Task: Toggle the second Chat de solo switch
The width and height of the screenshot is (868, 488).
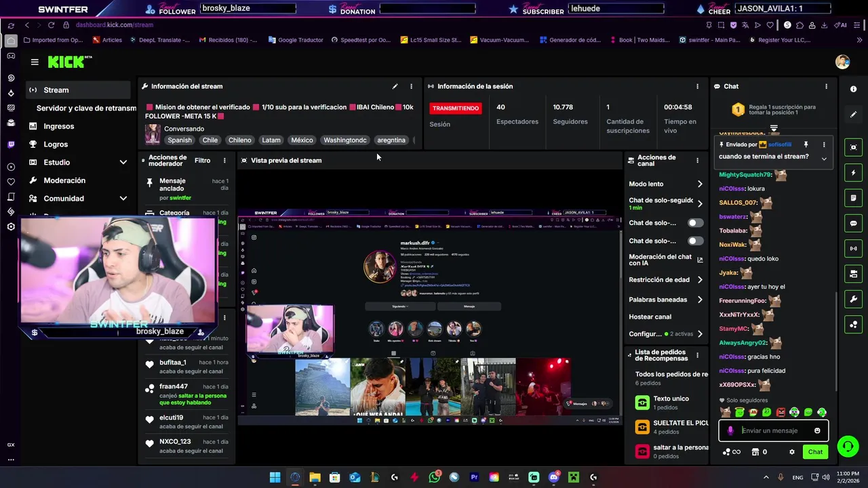Action: (x=695, y=241)
